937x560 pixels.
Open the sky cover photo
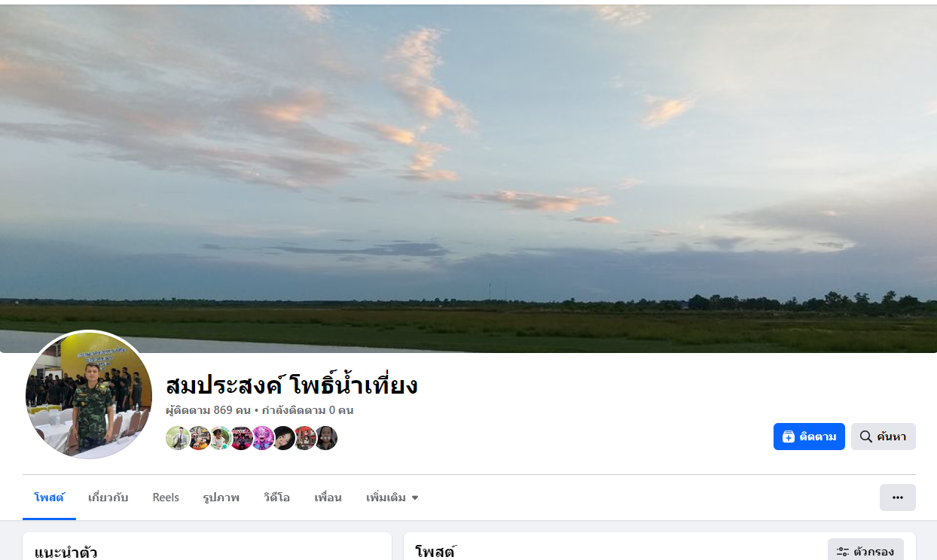pos(468,177)
